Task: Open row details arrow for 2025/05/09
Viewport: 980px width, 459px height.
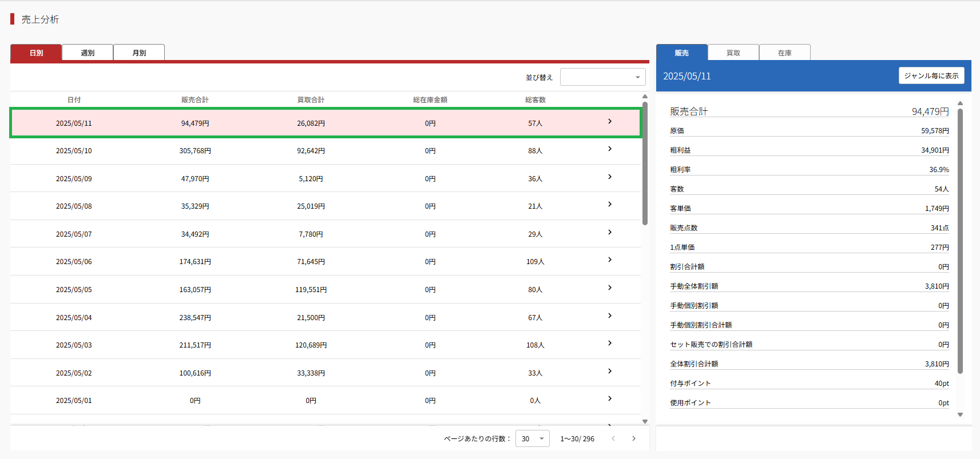Action: coord(610,177)
